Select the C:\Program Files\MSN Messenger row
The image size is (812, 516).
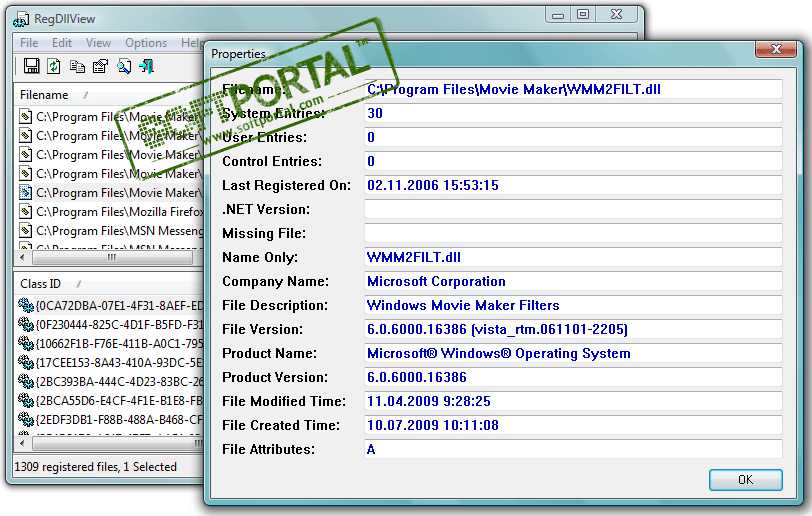point(111,231)
